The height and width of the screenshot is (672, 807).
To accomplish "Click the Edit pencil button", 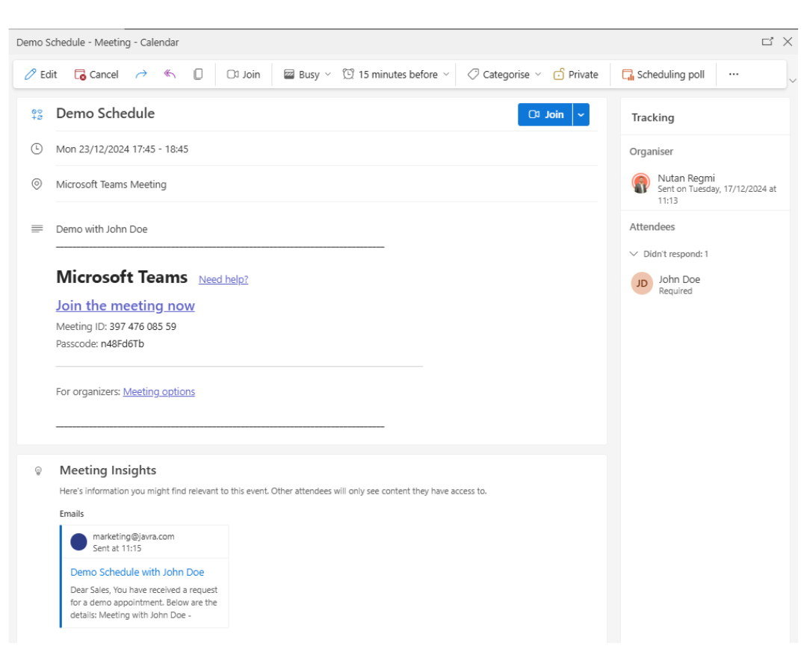I will [40, 75].
